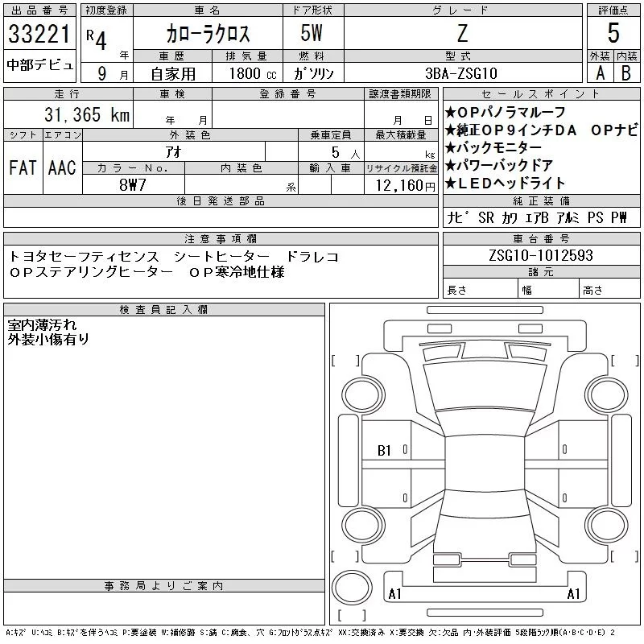This screenshot has height=644, width=644.
Task: Click the OPパノラマルーフ sales point line
Action: click(506, 112)
